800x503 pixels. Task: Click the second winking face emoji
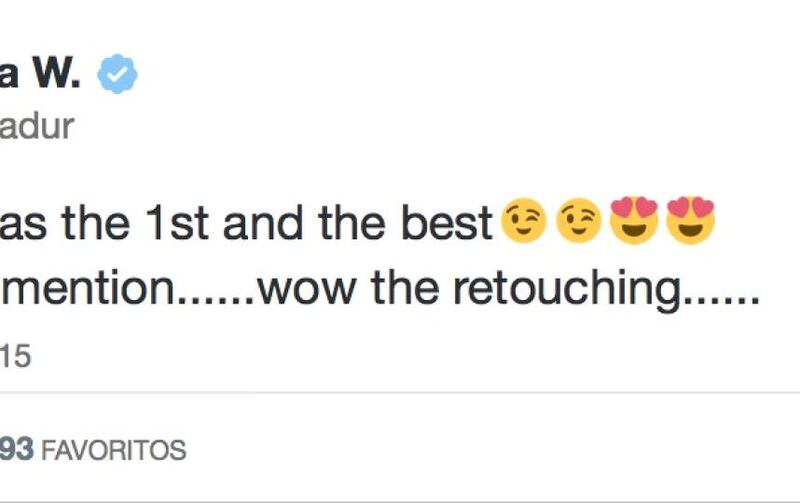pos(579,220)
